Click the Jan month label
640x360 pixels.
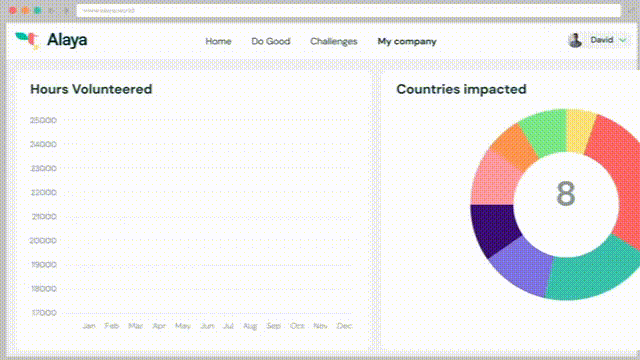pyautogui.click(x=89, y=326)
